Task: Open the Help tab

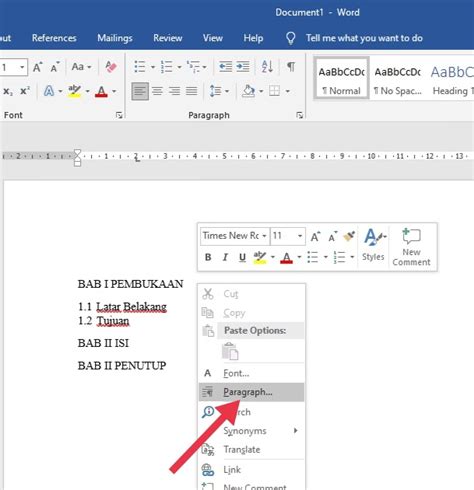Action: [x=253, y=38]
